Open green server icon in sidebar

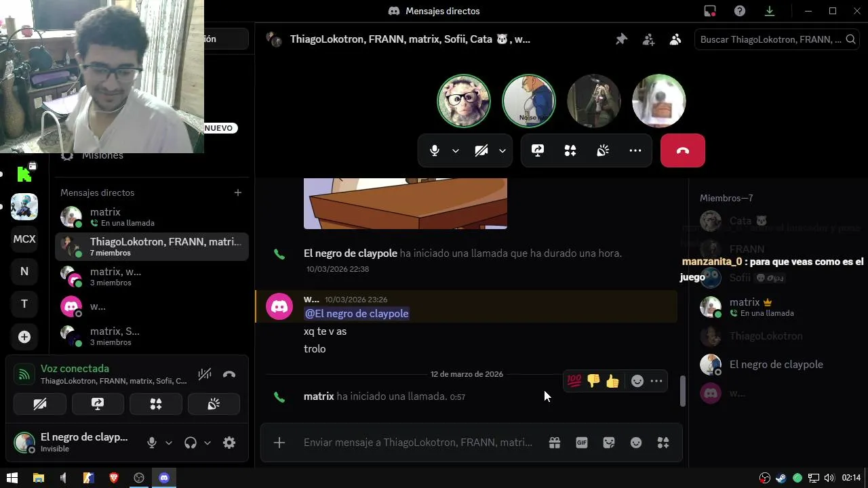(x=24, y=174)
